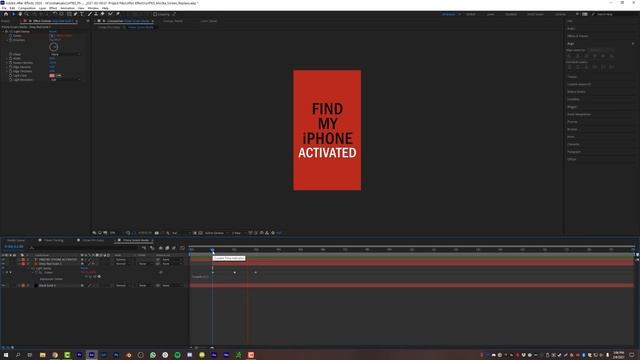Toggle the Center property stopwatch in Effect Controls
This screenshot has height=360, width=640.
click(11, 36)
